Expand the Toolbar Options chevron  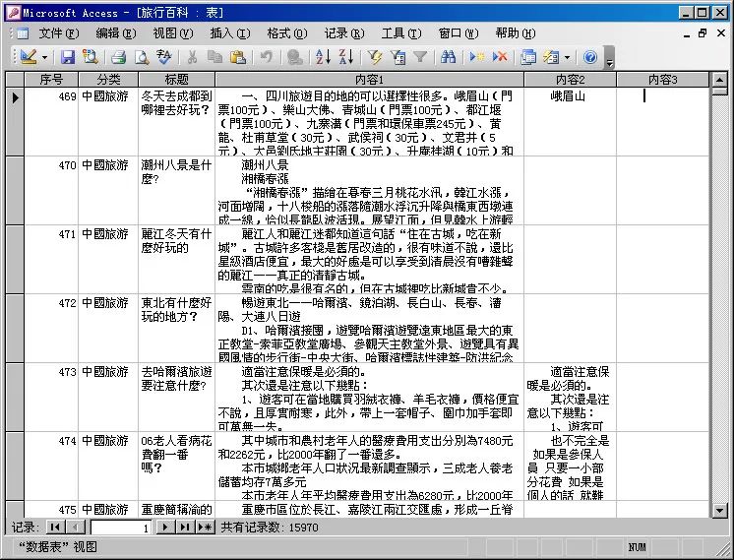tap(609, 58)
